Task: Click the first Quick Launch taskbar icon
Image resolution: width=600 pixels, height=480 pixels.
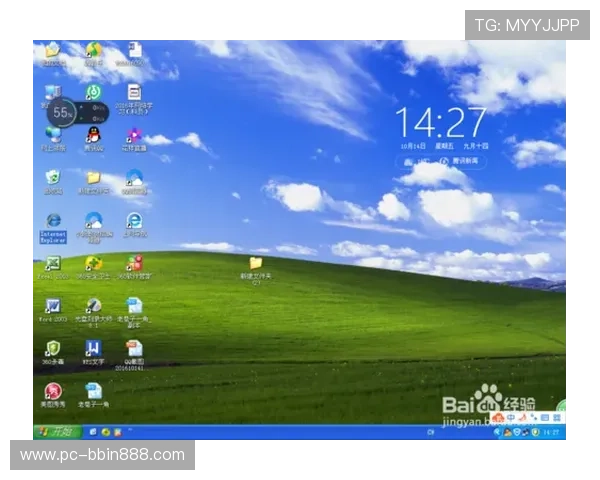Action: point(92,431)
